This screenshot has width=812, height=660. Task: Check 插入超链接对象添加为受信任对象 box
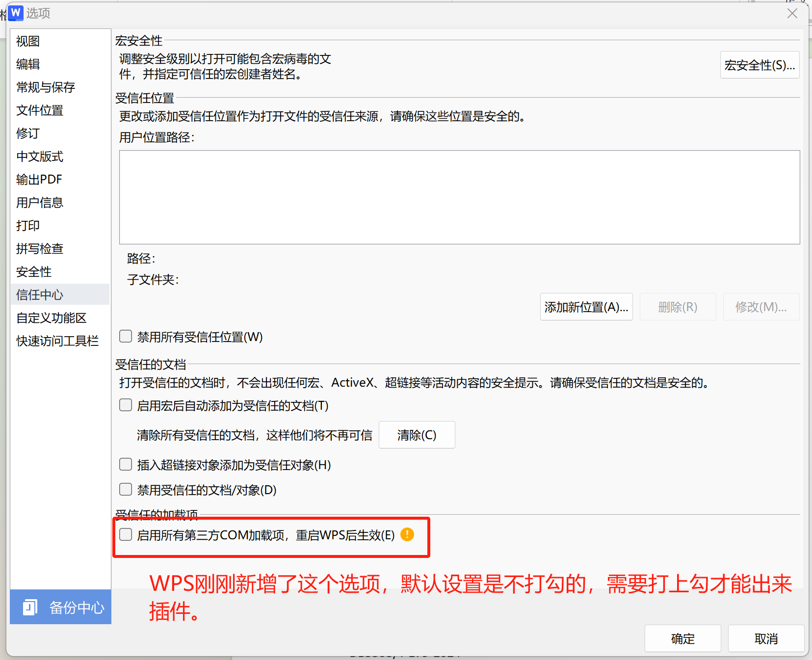[x=126, y=464]
